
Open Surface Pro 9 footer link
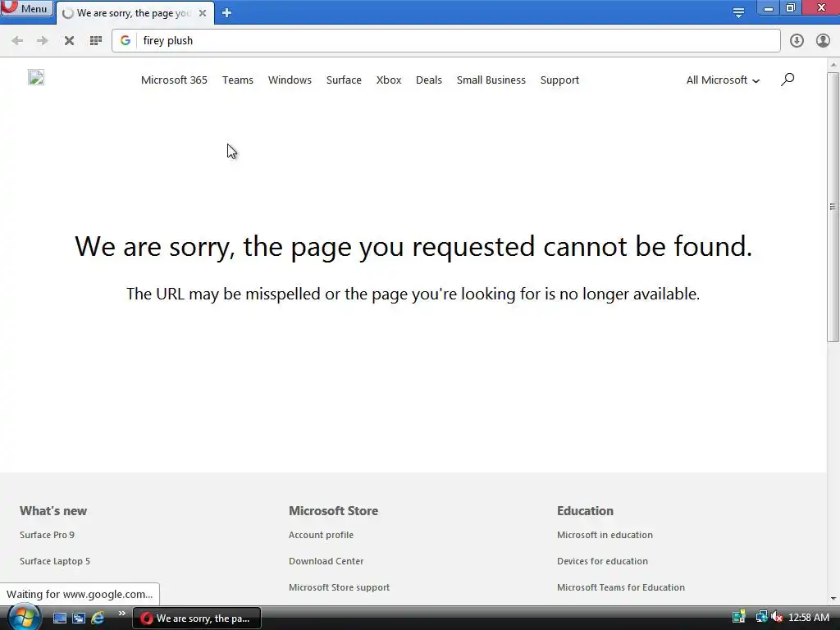(x=47, y=535)
